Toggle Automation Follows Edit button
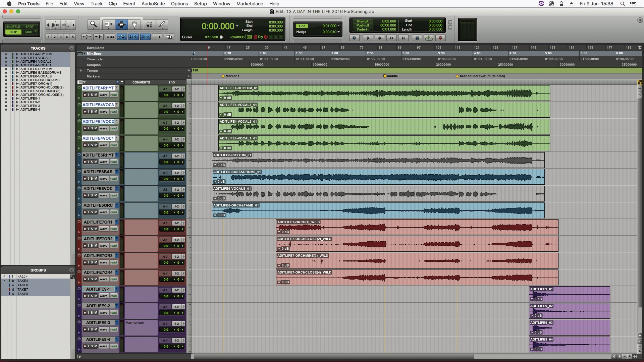This screenshot has height=362, width=644. (122, 37)
